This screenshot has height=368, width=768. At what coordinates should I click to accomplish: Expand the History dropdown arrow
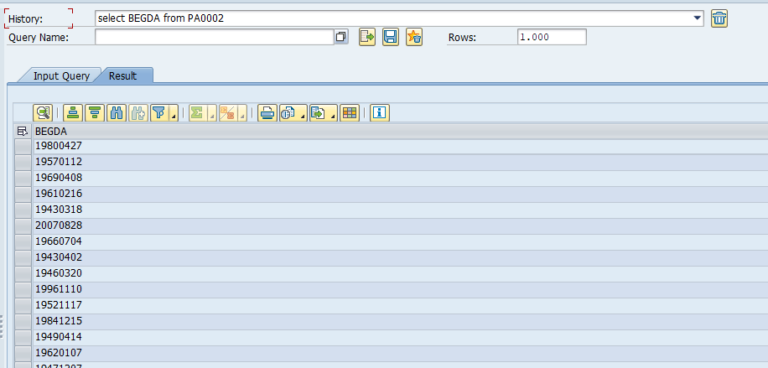pyautogui.click(x=697, y=19)
